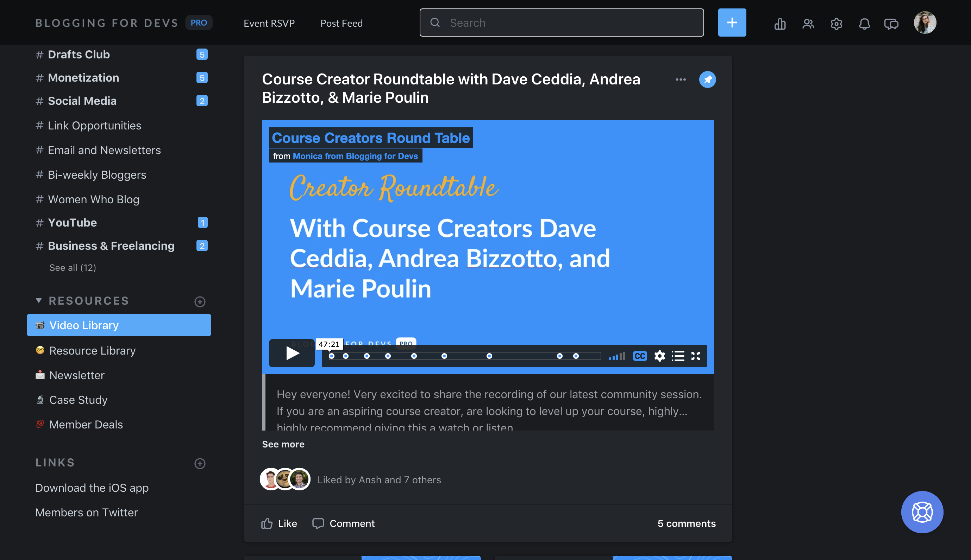
Task: Select Video Library in sidebar
Action: point(119,325)
